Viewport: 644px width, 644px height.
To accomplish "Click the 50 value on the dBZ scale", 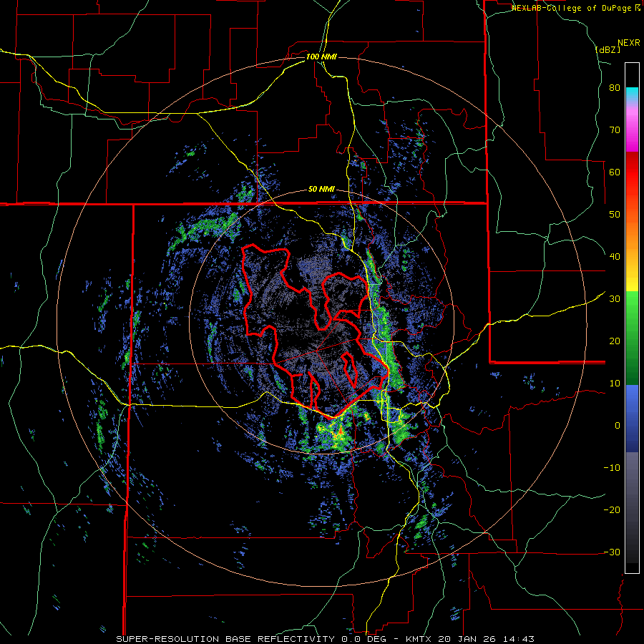I will [x=615, y=215].
